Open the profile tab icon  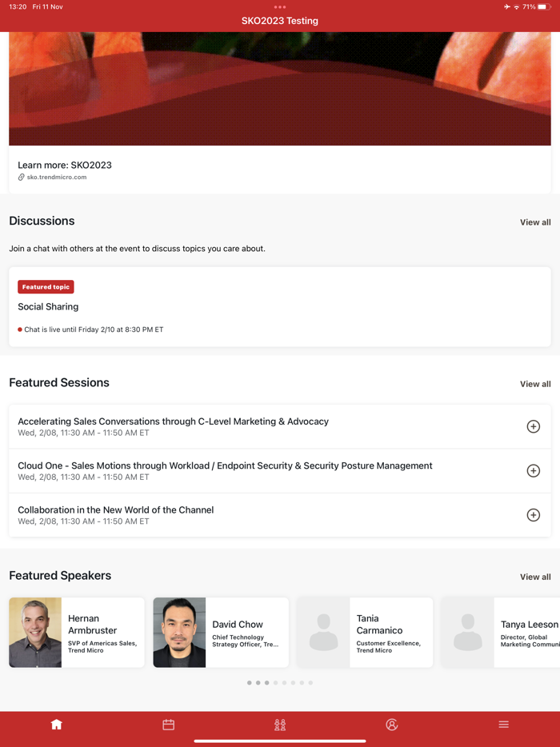392,725
